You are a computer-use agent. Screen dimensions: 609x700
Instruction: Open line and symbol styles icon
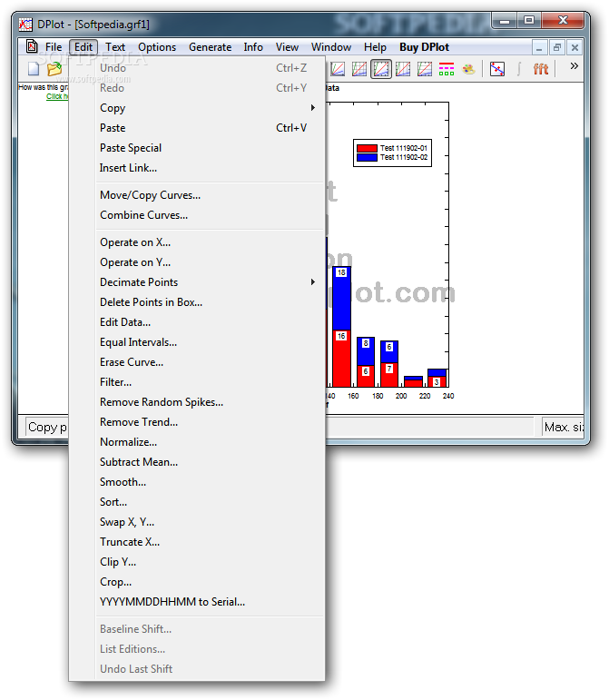point(447,69)
